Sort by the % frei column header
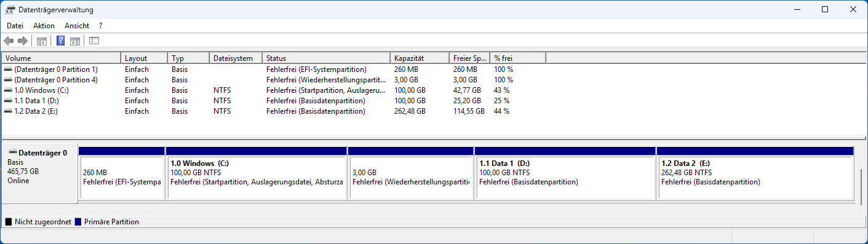This screenshot has height=244, width=868. 518,58
